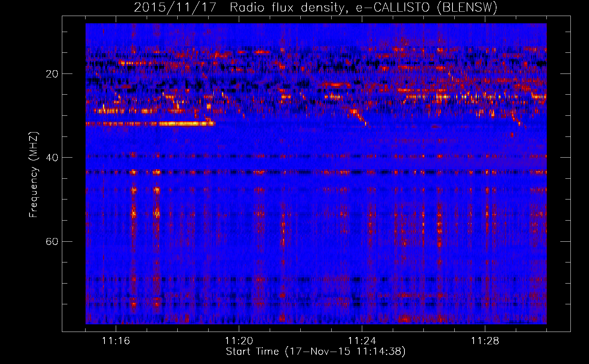Pick the 60 MHz frequency tick label
Screen dimensions: 589x364
pos(52,241)
